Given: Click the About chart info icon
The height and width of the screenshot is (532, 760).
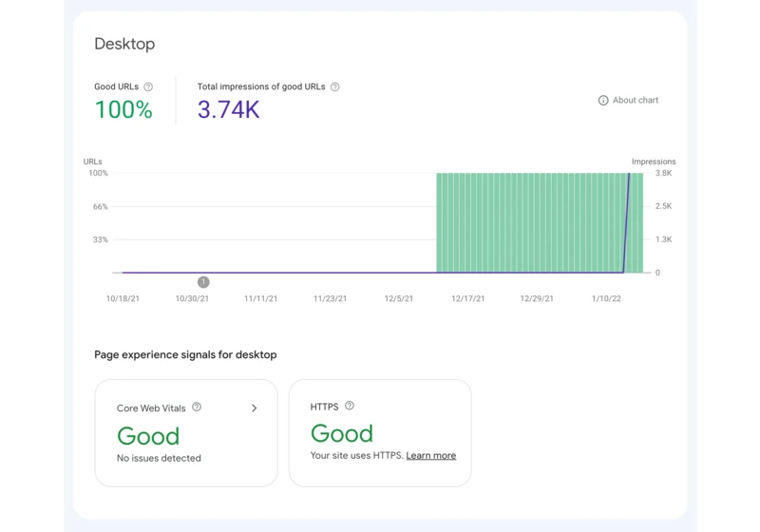Looking at the screenshot, I should coord(603,101).
